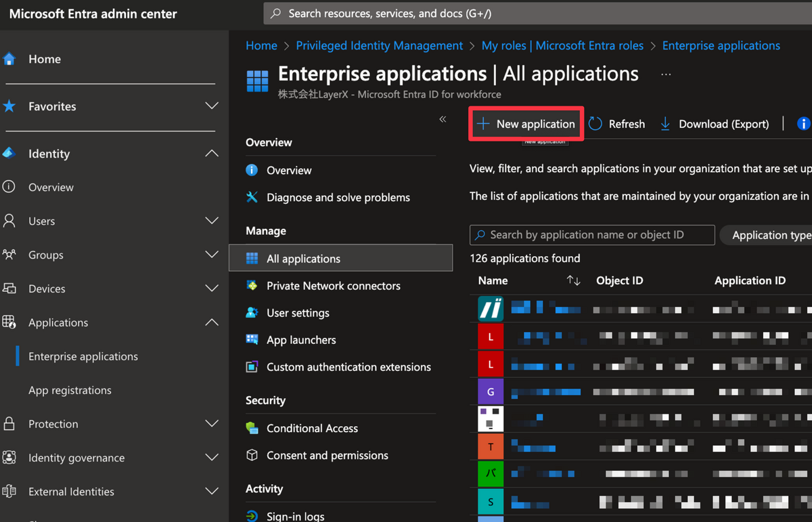Image resolution: width=812 pixels, height=522 pixels.
Task: Expand the External Identities chevron
Action: point(212,492)
